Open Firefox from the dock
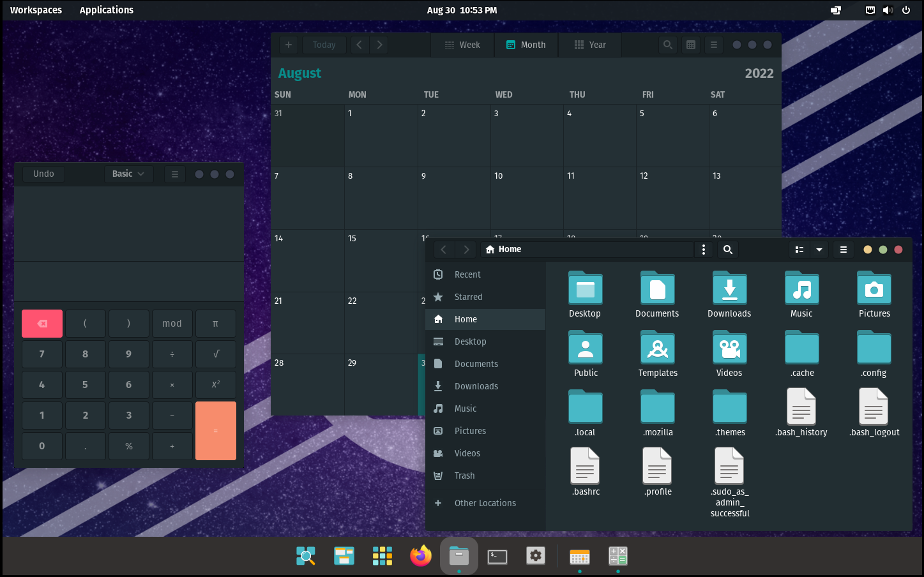 [x=420, y=556]
